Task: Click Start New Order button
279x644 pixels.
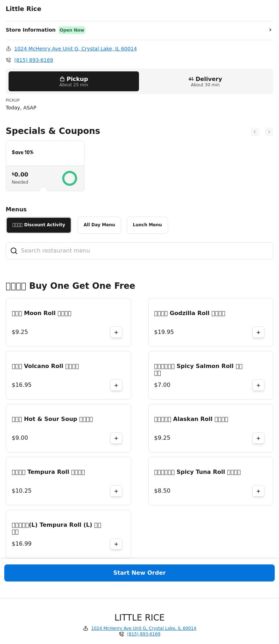Action: pyautogui.click(x=139, y=573)
